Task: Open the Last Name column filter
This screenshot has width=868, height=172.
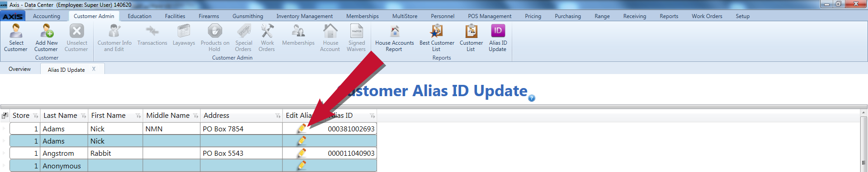Action: tap(84, 116)
